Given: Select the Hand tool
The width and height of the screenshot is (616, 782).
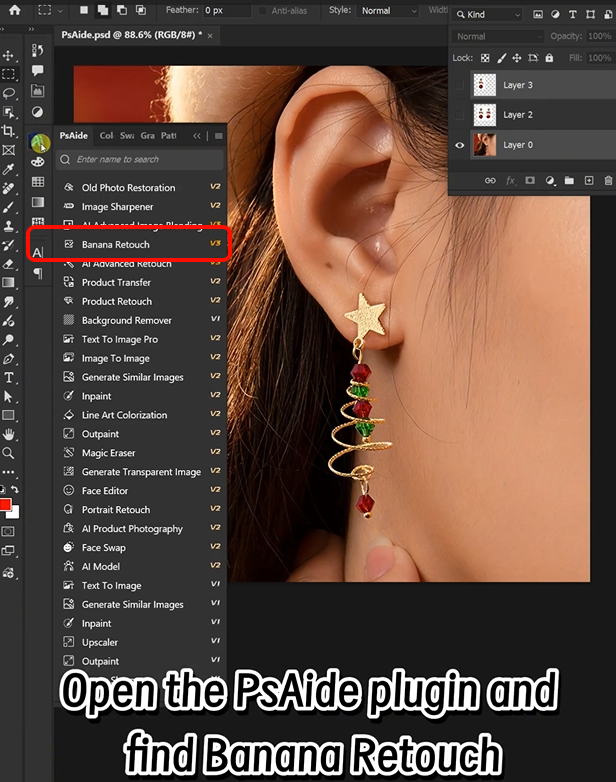Looking at the screenshot, I should point(8,434).
